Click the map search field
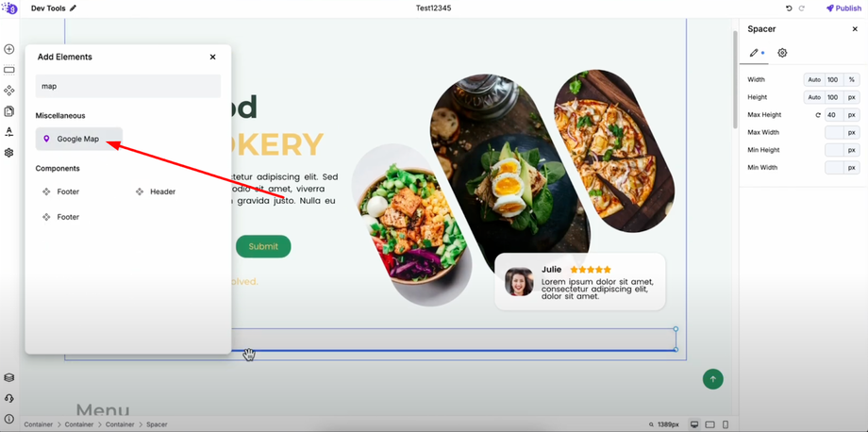 pos(128,86)
